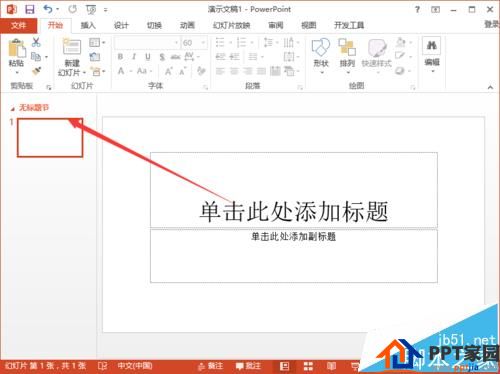Click the Copy icon in clipboard group
Image resolution: width=500 pixels, height=374 pixels.
pos(36,57)
